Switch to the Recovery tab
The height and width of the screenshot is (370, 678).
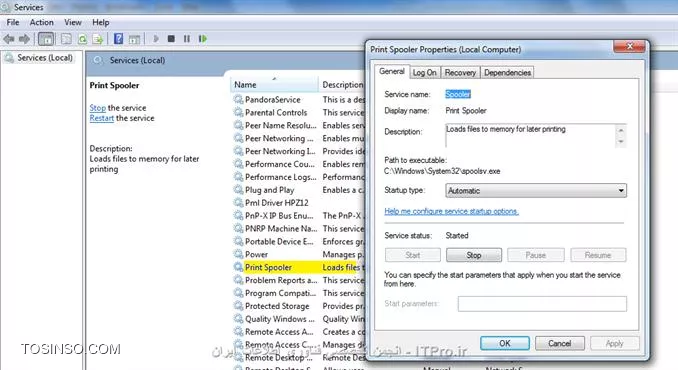point(460,73)
